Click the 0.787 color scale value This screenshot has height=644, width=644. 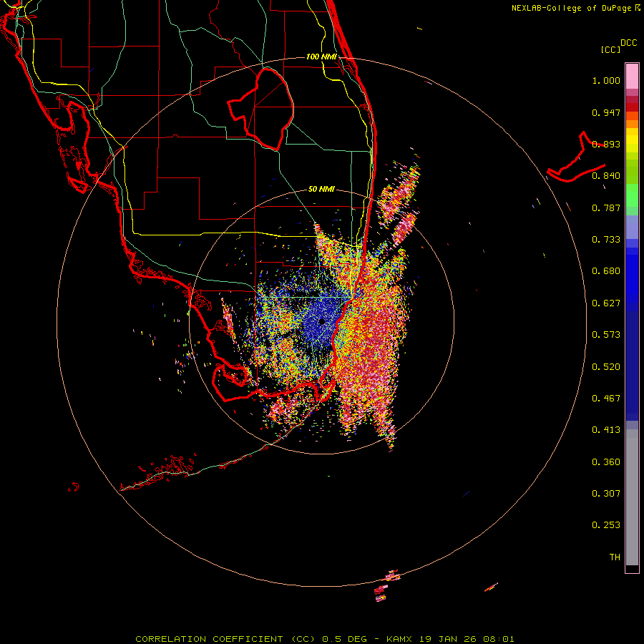606,208
